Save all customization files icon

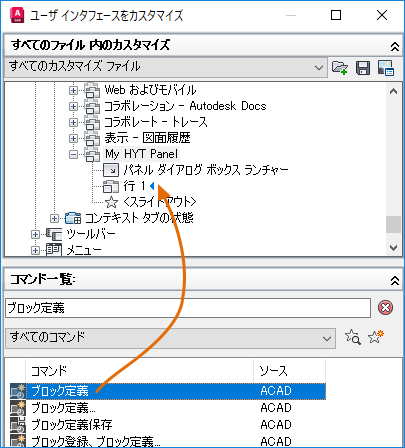363,68
